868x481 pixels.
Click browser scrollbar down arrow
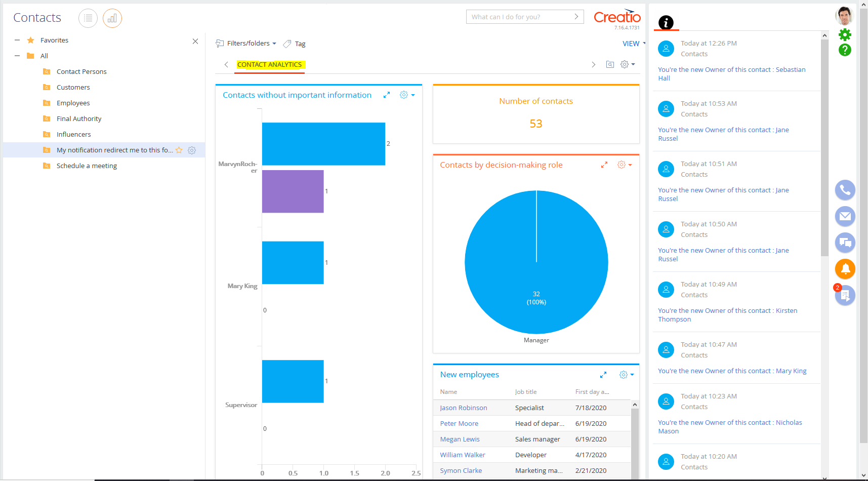click(863, 475)
